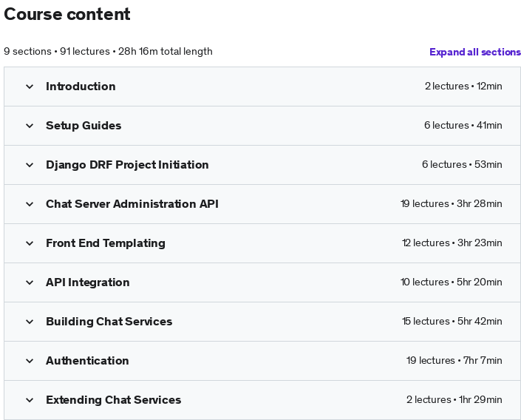Click '2 lectures • 1hr 29min' text
Image resolution: width=521 pixels, height=420 pixels.
454,400
